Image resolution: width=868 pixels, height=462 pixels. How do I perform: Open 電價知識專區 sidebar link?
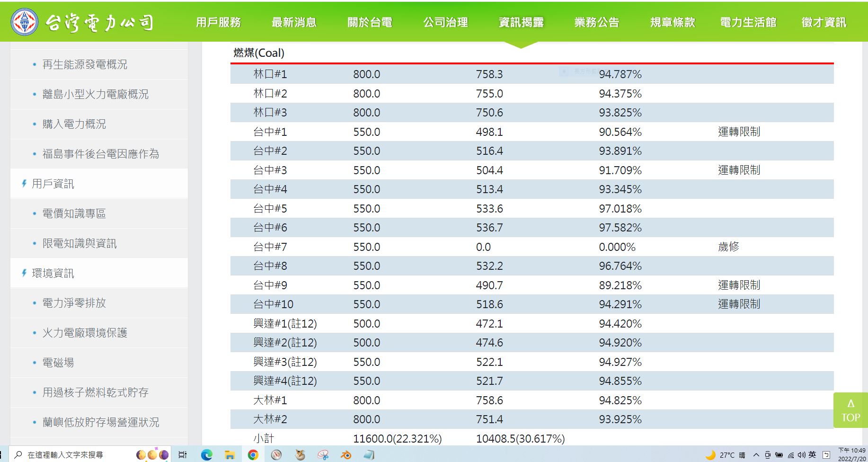74,213
